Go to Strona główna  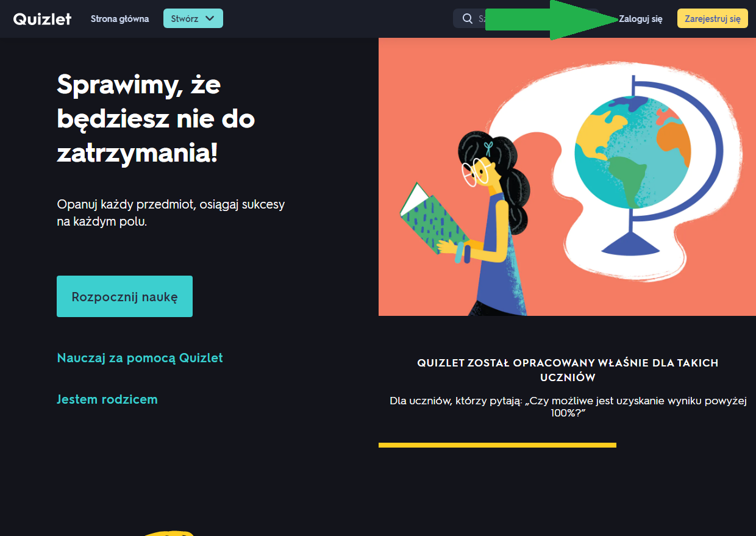(x=119, y=19)
